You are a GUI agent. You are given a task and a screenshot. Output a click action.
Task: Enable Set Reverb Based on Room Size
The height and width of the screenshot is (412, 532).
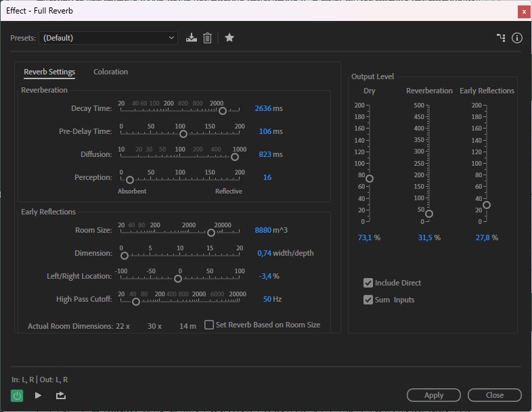click(209, 325)
